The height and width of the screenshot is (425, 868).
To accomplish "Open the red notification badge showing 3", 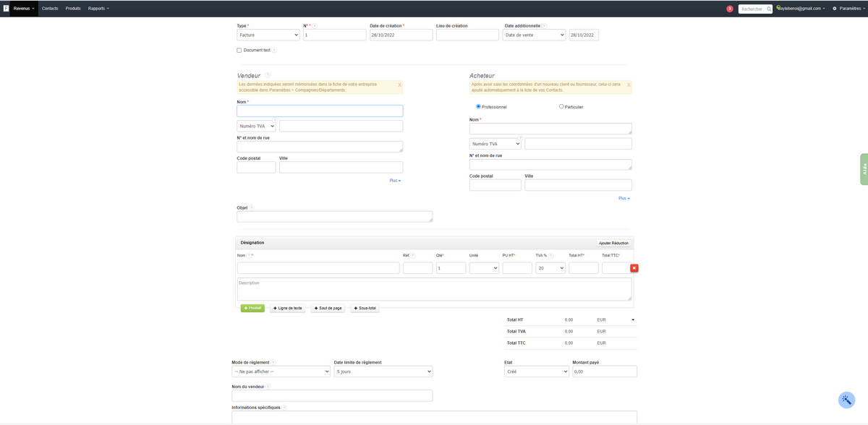I will 730,9.
